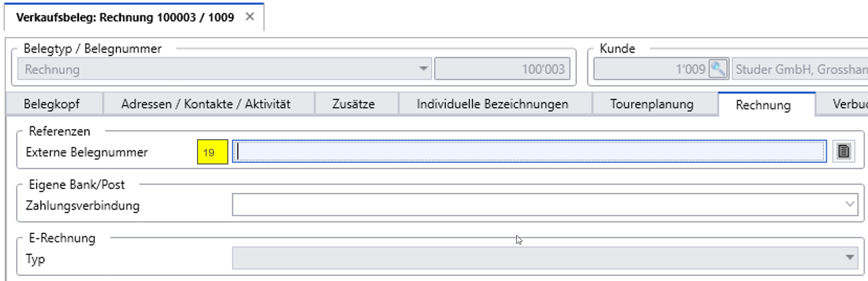
Task: Close the Verkaufsbeleg Rechnung tab
Action: pos(250,17)
